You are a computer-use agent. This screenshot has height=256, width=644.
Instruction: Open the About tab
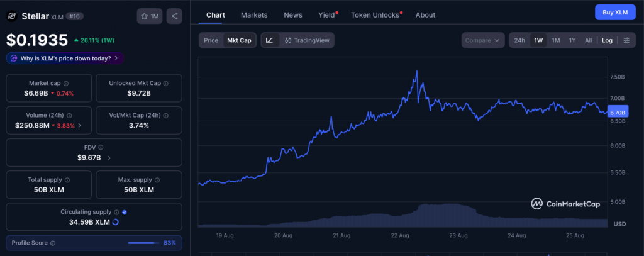[x=425, y=15]
